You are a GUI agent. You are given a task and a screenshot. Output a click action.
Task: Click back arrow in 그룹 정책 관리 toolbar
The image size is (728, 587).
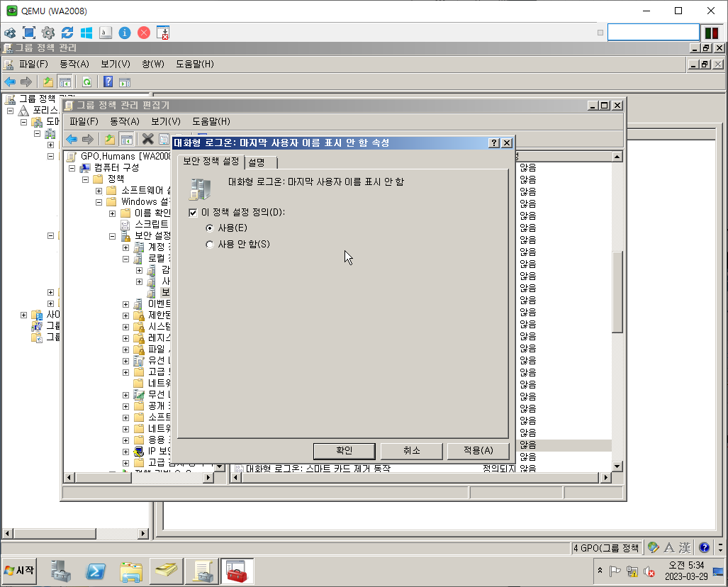click(10, 82)
